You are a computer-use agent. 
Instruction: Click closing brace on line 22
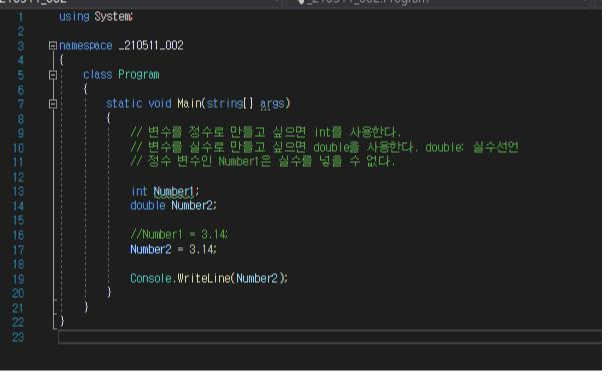(x=62, y=321)
